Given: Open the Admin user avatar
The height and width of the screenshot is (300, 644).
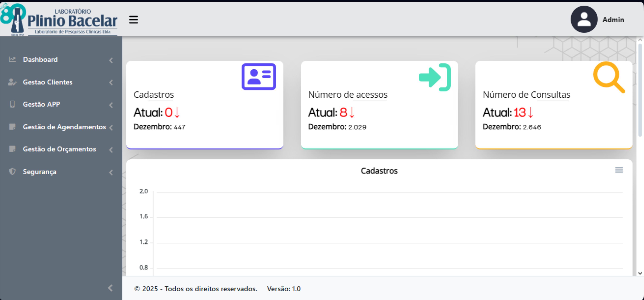Looking at the screenshot, I should pyautogui.click(x=584, y=19).
